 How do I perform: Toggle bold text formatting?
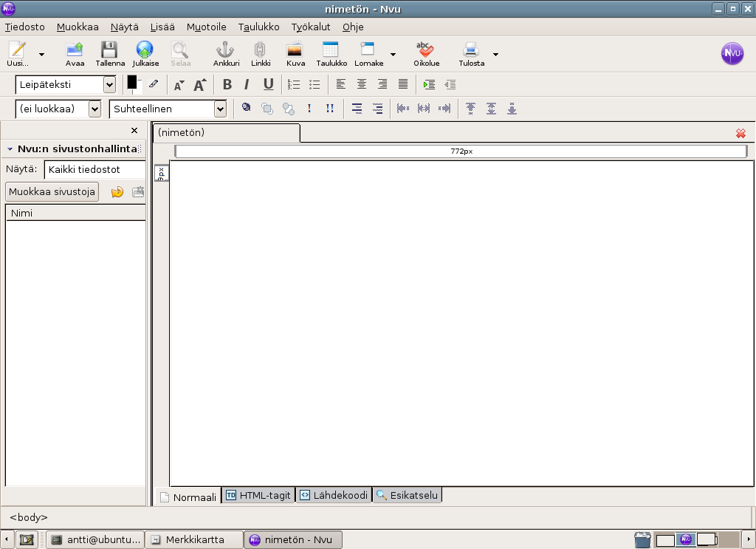click(227, 84)
